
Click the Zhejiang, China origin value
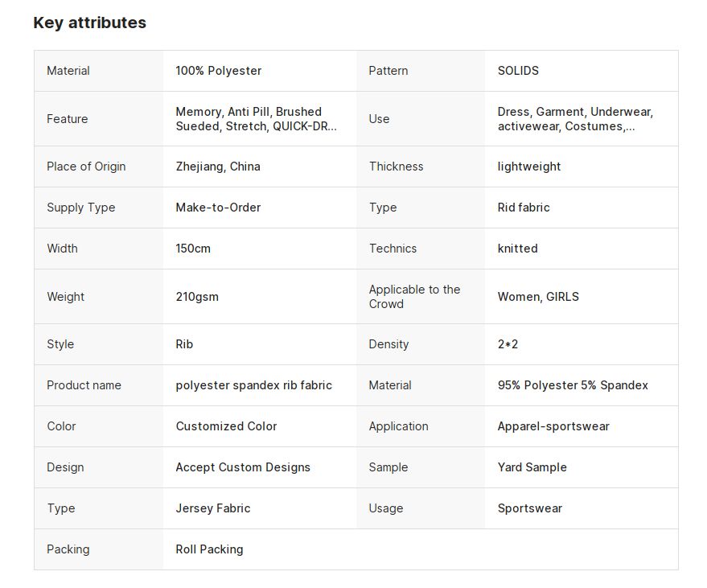pos(218,167)
